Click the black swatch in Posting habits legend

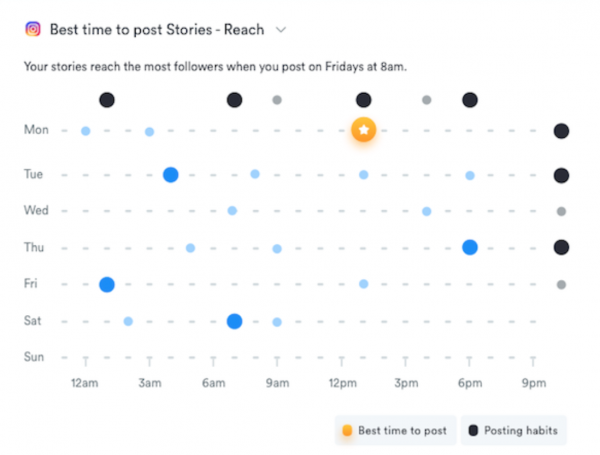coord(473,431)
